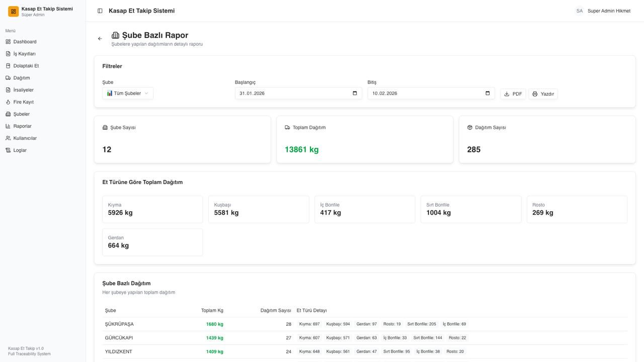
Task: Navigate to Kullanıcılar
Action: click(25, 138)
